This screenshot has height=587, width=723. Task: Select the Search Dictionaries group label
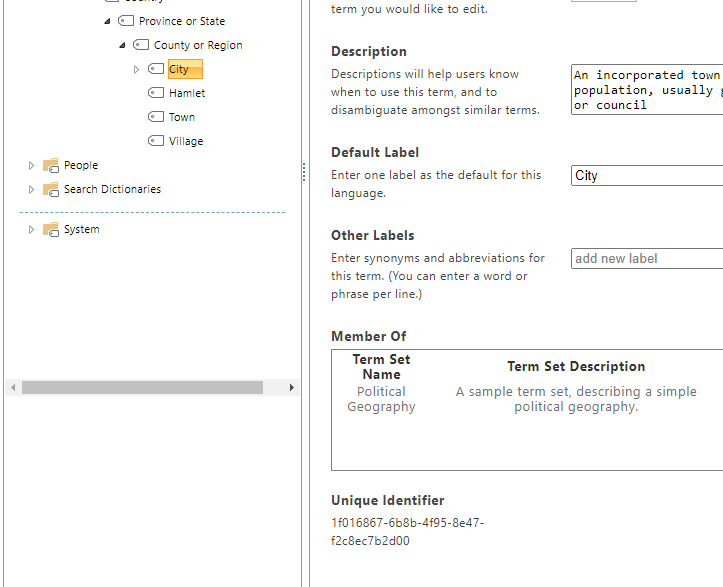113,189
